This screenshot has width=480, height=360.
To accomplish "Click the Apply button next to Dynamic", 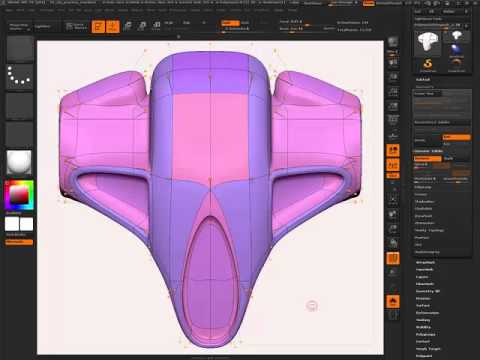I will pos(448,159).
